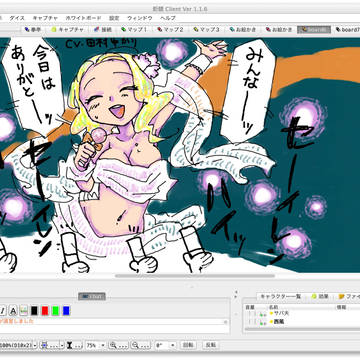Select the chat tab above color toolbar
The image size is (360, 360).
coord(92,296)
